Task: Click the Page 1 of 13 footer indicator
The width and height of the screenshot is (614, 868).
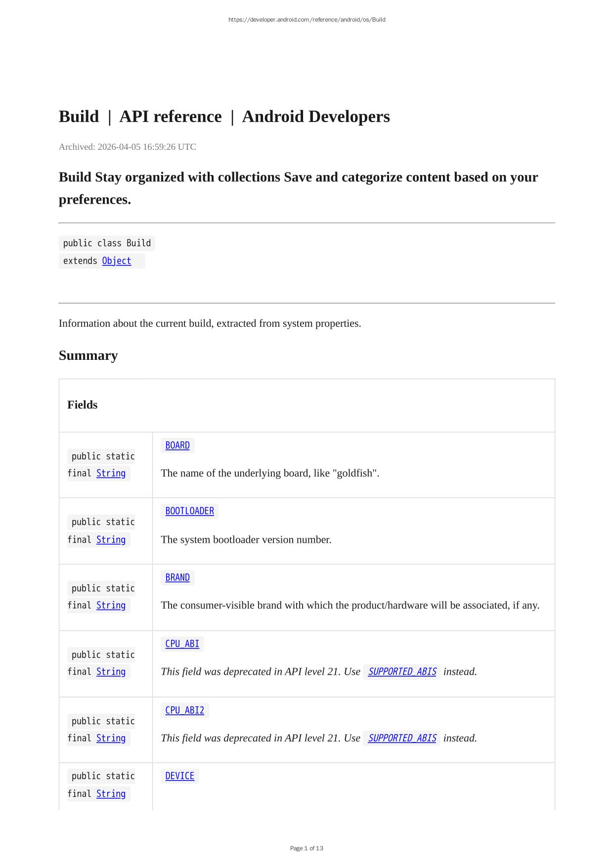Action: (x=307, y=848)
